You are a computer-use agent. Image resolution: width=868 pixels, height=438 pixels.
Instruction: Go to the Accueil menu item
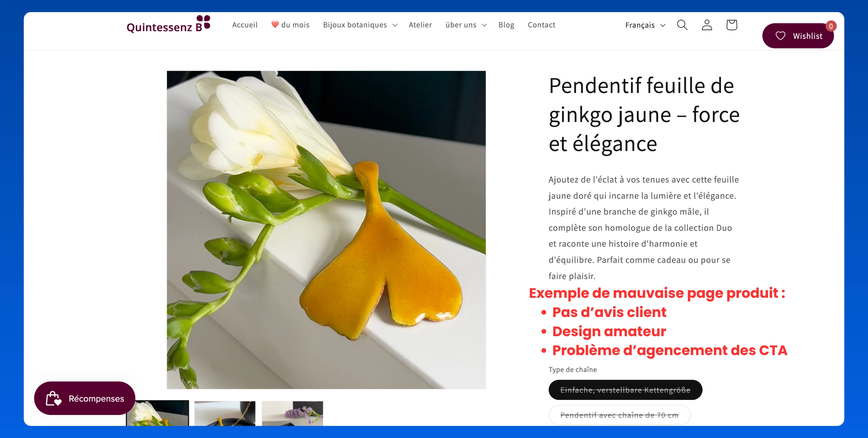pyautogui.click(x=245, y=25)
